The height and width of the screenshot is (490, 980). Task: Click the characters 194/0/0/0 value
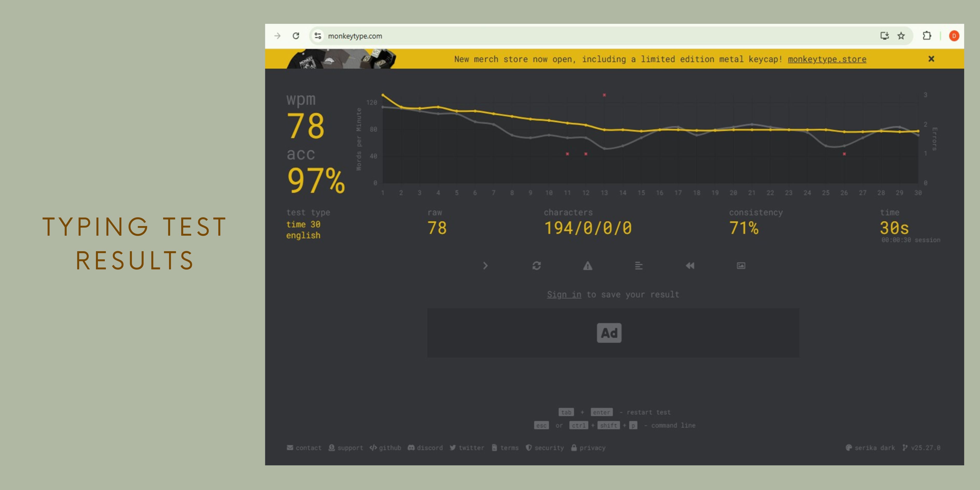(x=588, y=228)
